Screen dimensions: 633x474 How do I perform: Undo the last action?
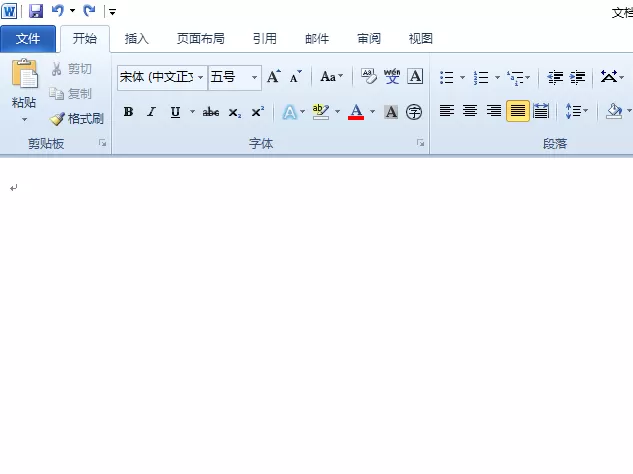[58, 11]
